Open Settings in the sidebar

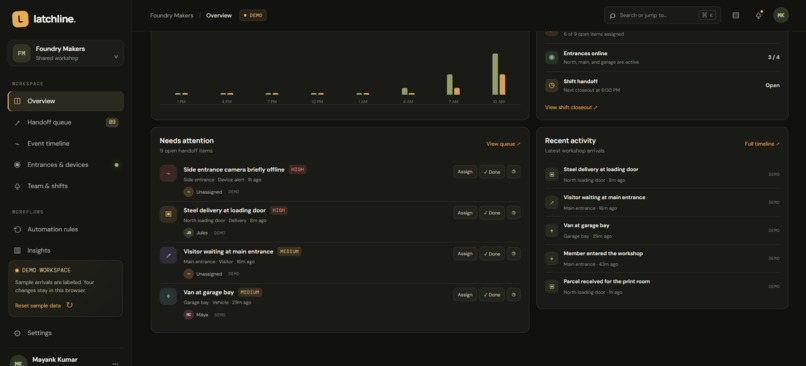click(x=66, y=333)
